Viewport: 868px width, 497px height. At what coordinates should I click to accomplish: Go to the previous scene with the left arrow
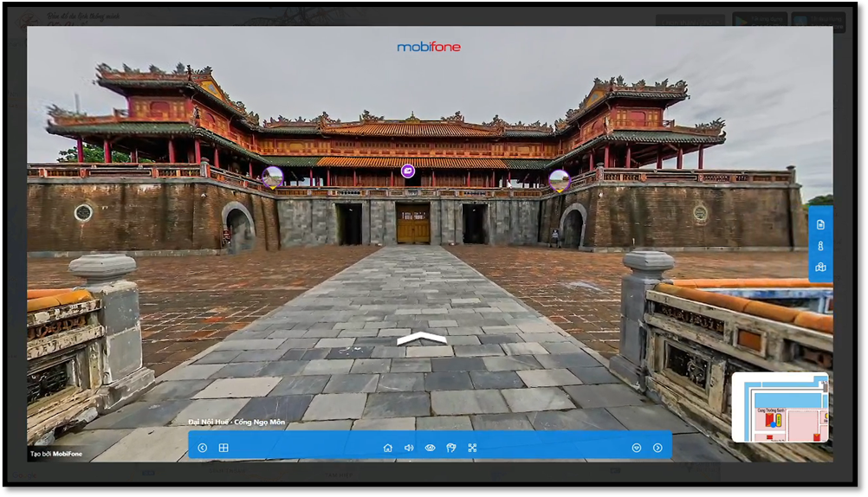point(202,448)
